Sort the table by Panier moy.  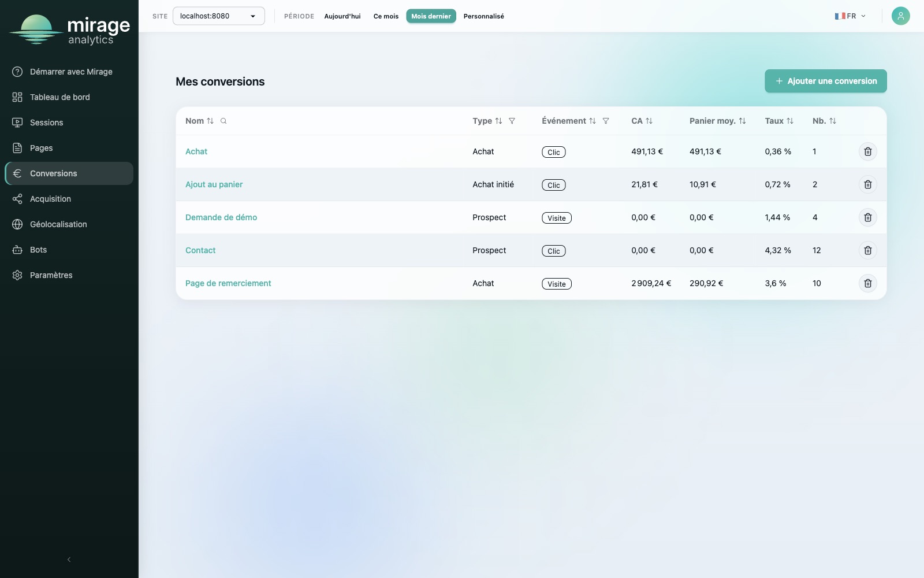coord(742,121)
